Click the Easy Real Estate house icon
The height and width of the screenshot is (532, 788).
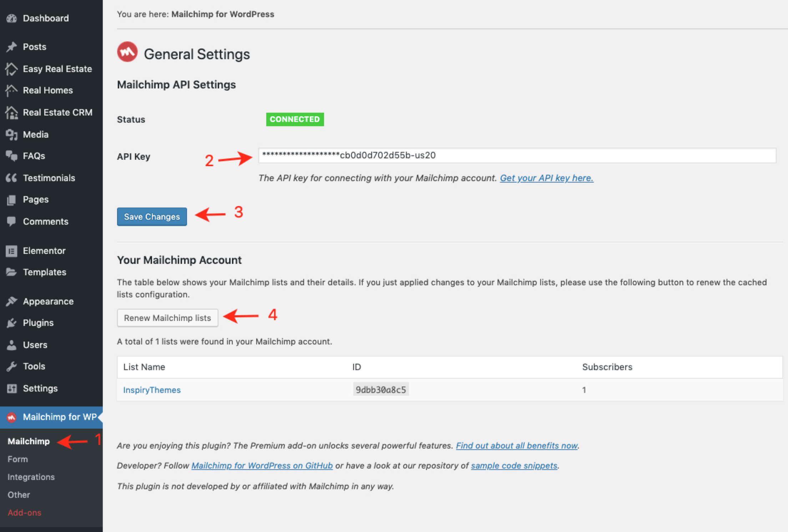[x=11, y=69]
